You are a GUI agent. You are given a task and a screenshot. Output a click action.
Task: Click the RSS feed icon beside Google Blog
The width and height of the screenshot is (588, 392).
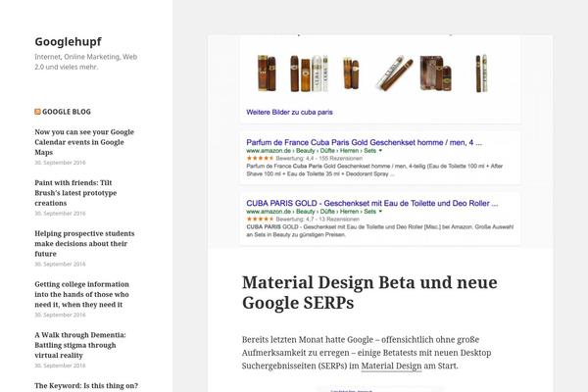tap(38, 112)
